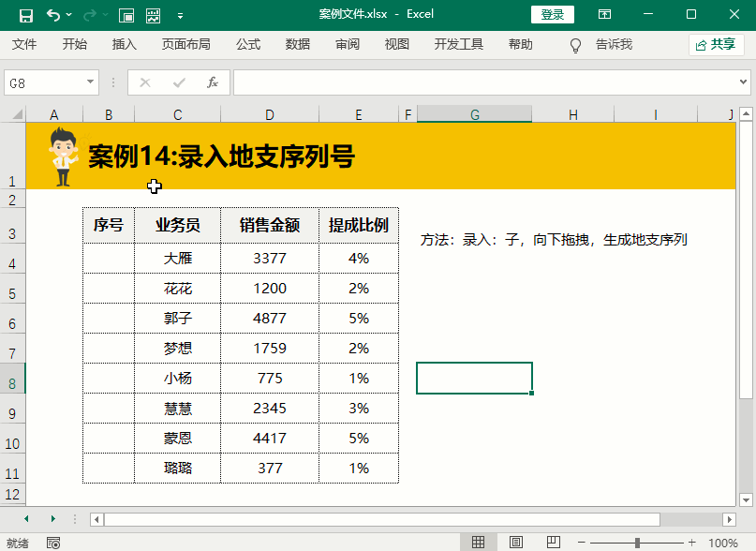Image resolution: width=756 pixels, height=551 pixels.
Task: Click the Ribbon Display Options icon
Action: [x=605, y=15]
